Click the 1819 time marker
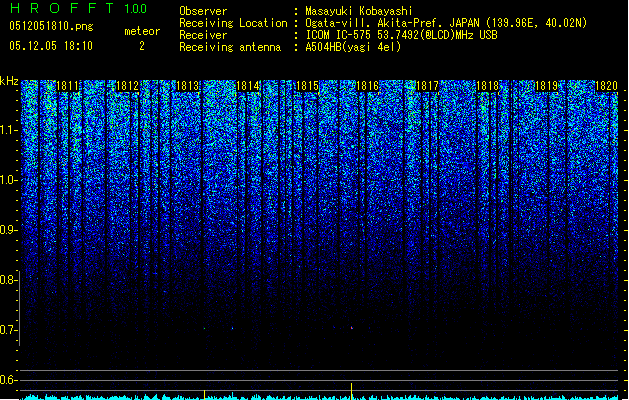The height and width of the screenshot is (400, 629). point(547,86)
